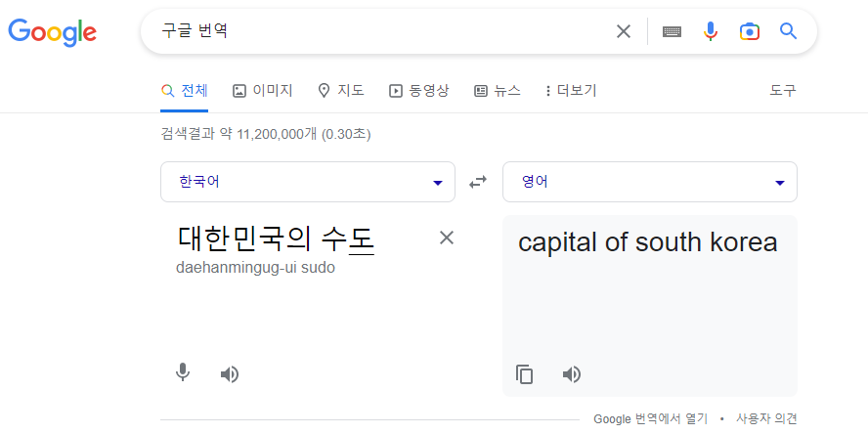Click the 사용자 의견 feedback link
868x434 pixels.
click(x=766, y=419)
